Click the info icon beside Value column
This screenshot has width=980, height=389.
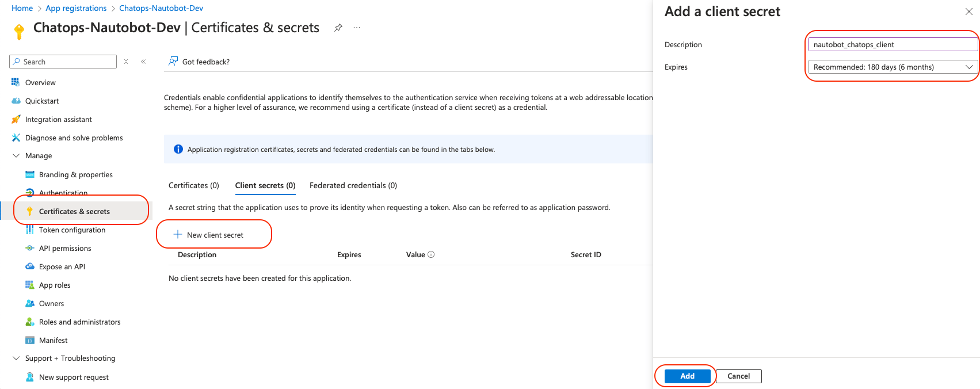point(431,254)
